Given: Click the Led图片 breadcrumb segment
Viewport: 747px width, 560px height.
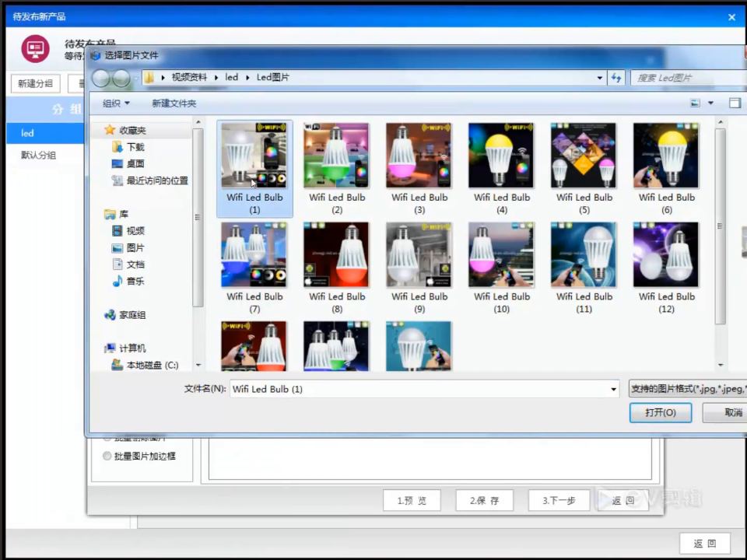Looking at the screenshot, I should (272, 77).
